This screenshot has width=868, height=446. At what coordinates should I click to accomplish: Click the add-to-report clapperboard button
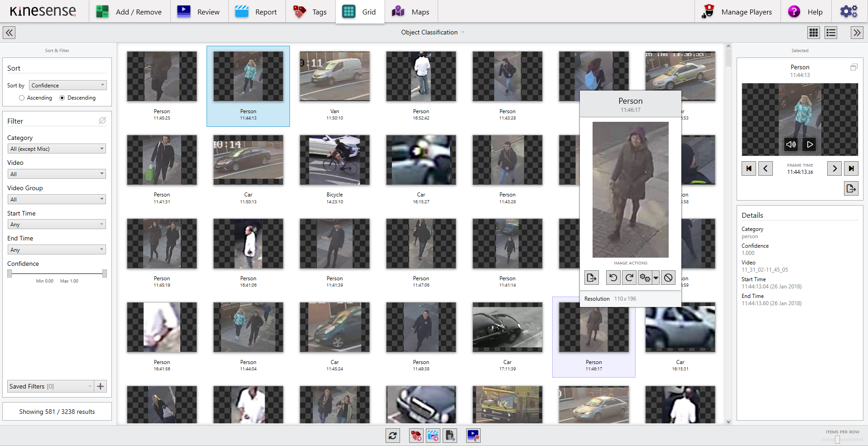coord(433,436)
